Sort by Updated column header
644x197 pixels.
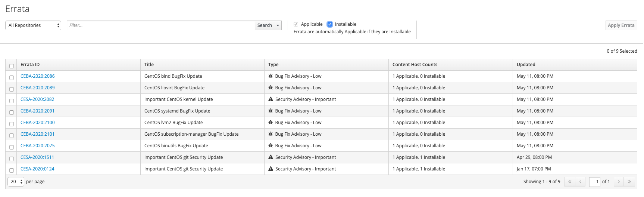pyautogui.click(x=526, y=65)
